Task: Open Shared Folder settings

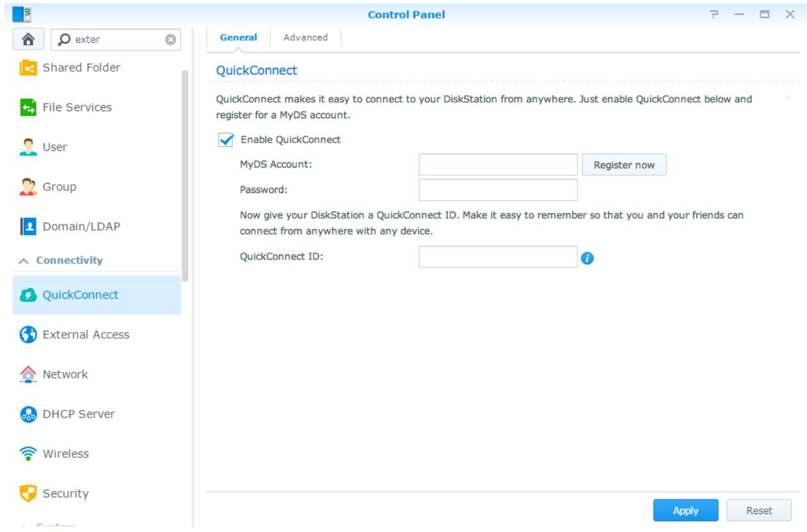Action: [97, 67]
